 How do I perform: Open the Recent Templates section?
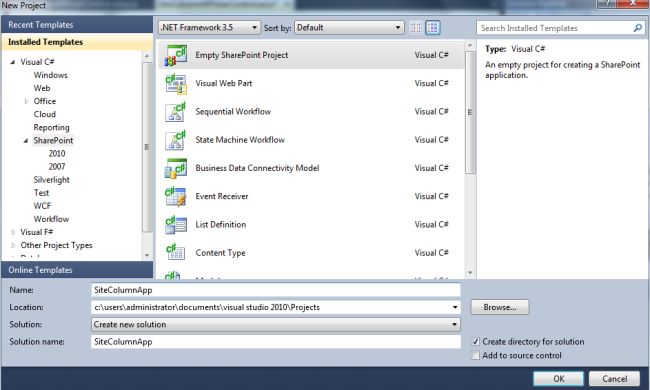pos(77,25)
